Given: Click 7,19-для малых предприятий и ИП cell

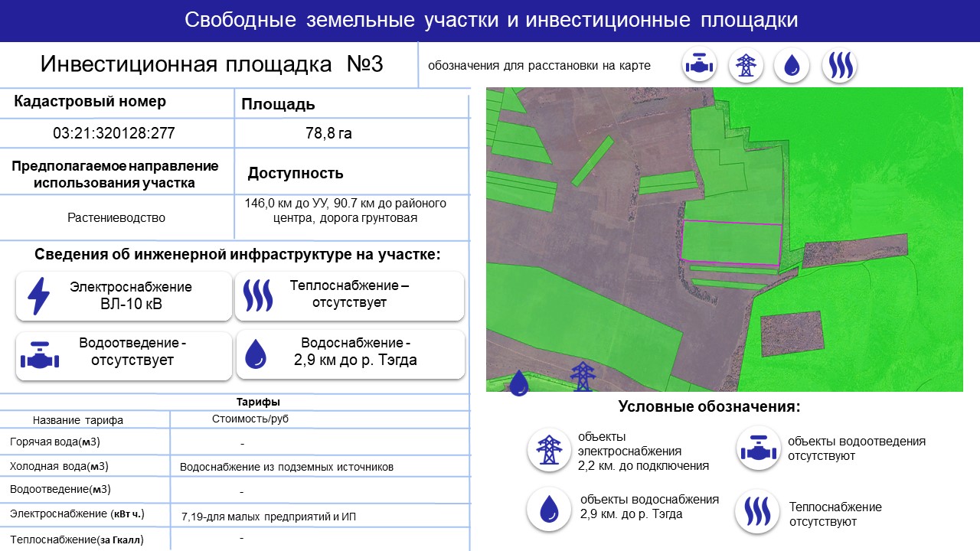Looking at the screenshot, I should (x=269, y=517).
